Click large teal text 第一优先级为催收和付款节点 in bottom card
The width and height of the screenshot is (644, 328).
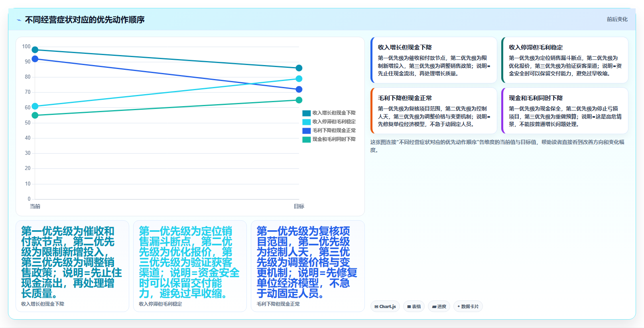click(71, 262)
